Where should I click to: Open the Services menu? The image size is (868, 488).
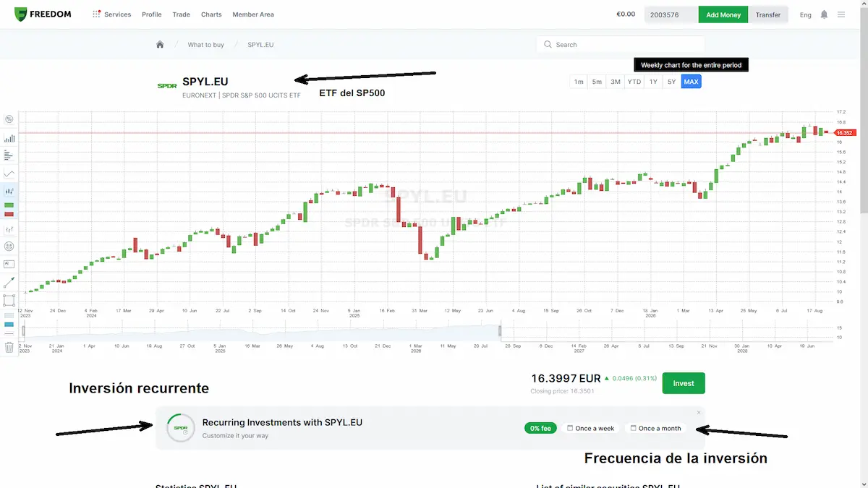pos(112,14)
